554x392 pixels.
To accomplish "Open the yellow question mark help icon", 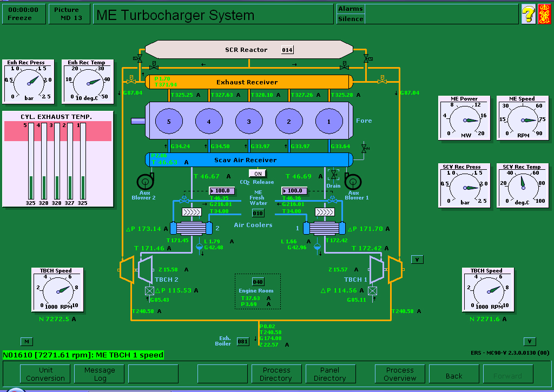I will click(x=528, y=14).
